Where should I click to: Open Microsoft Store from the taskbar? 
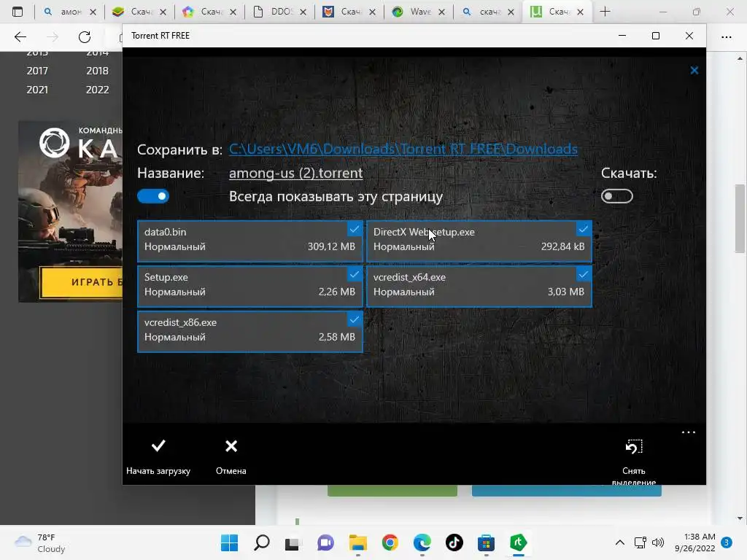[x=486, y=542]
